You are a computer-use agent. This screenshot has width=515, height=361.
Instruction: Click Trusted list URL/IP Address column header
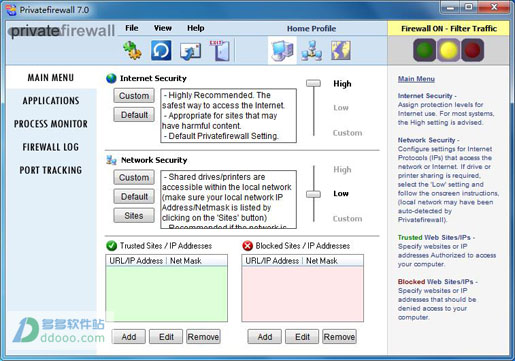coord(136,261)
